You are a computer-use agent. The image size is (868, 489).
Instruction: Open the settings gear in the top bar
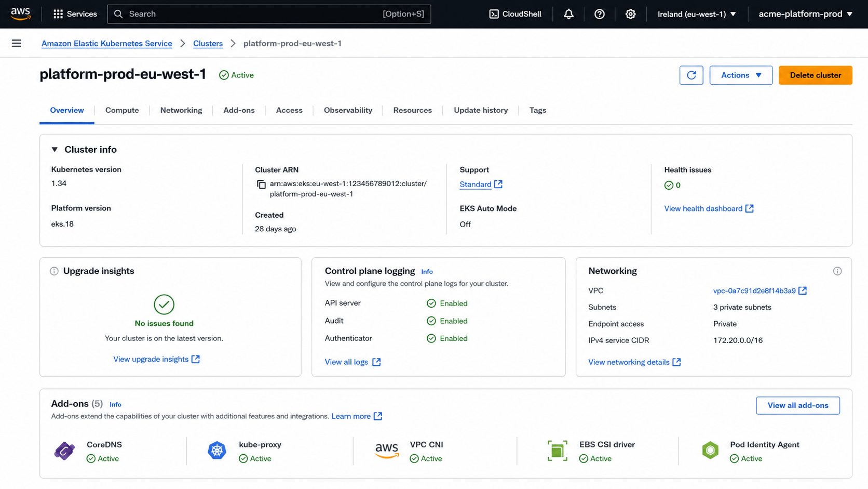point(630,14)
